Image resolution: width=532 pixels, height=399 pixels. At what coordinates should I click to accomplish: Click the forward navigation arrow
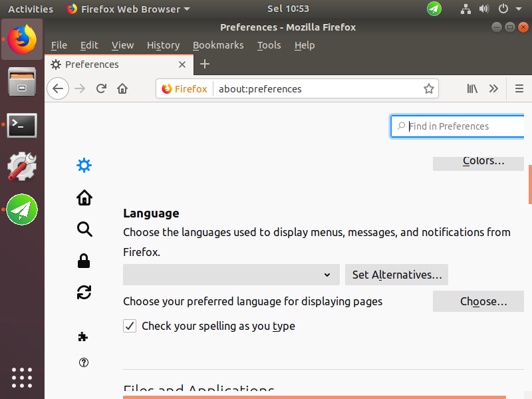[80, 88]
